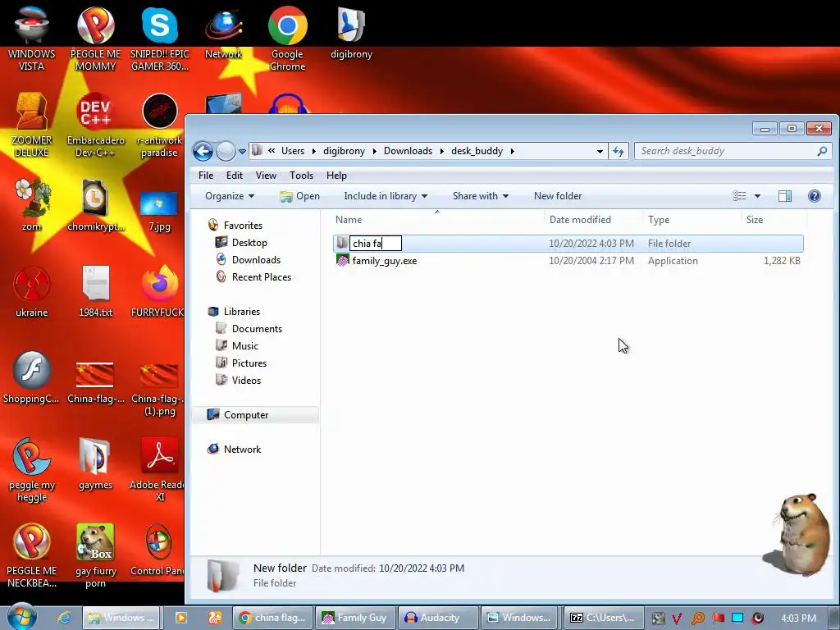Viewport: 840px width, 630px height.
Task: Open PEGGLE ME MOMMY desktop icon
Action: [95, 38]
